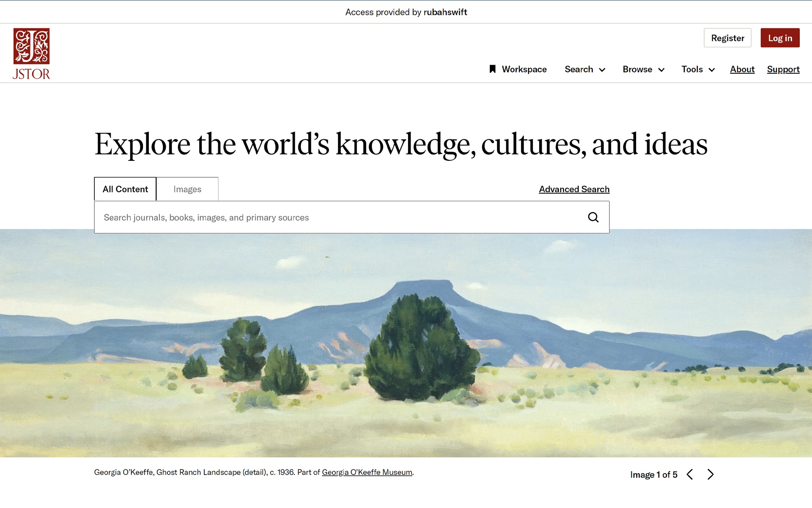Switch to the Images tab

(187, 189)
